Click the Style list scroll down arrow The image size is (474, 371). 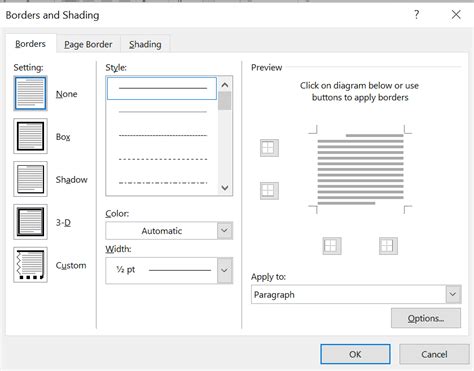tap(225, 188)
